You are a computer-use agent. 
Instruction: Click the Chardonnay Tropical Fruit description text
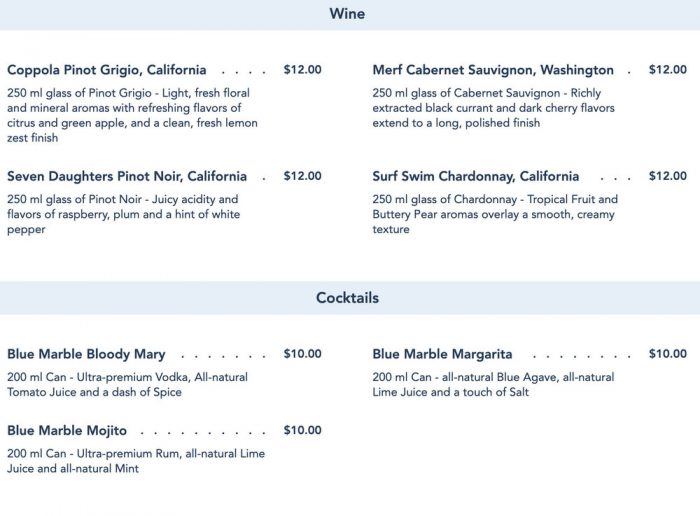495,214
